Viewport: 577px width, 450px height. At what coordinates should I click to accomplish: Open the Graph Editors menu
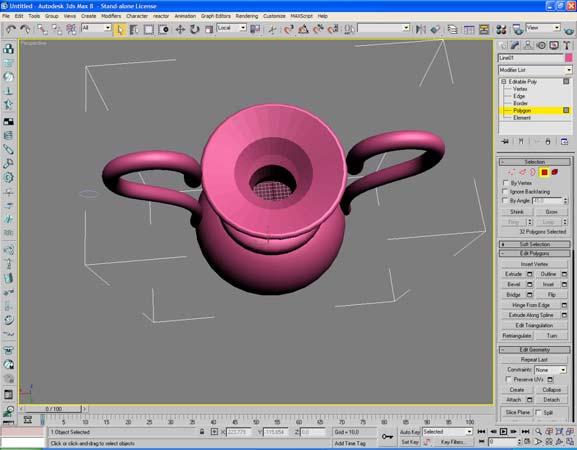[216, 16]
